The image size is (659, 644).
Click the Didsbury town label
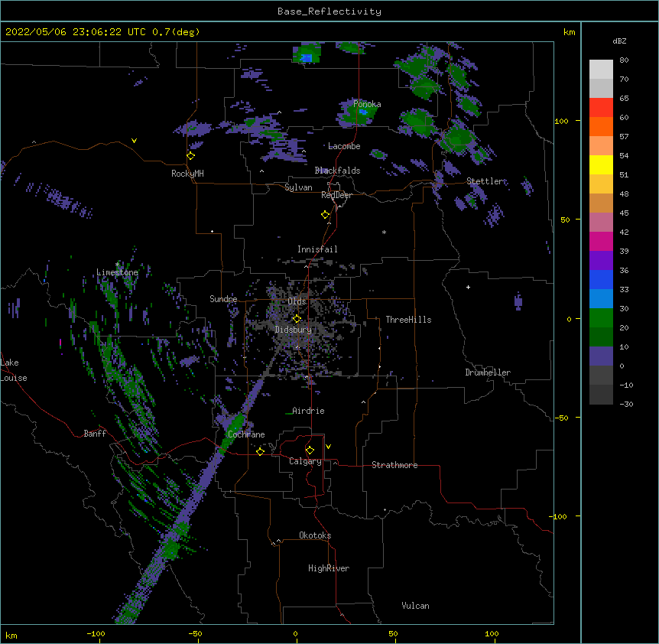pyautogui.click(x=294, y=330)
